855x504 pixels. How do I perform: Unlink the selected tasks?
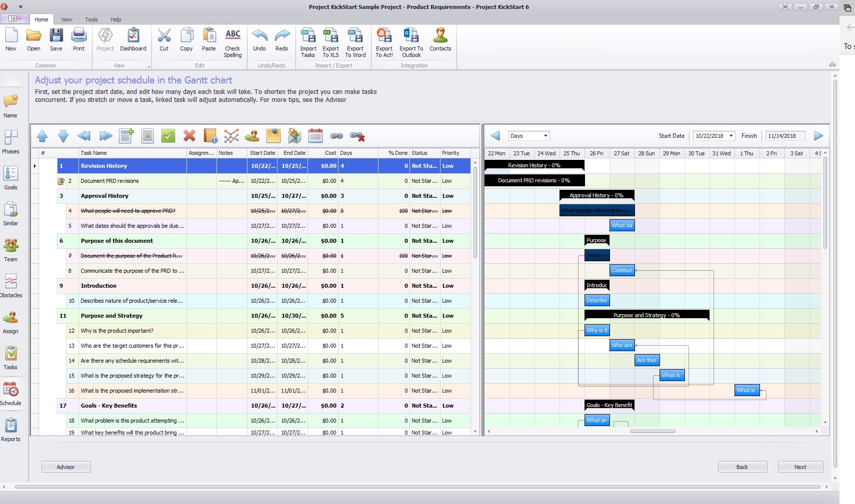point(357,135)
